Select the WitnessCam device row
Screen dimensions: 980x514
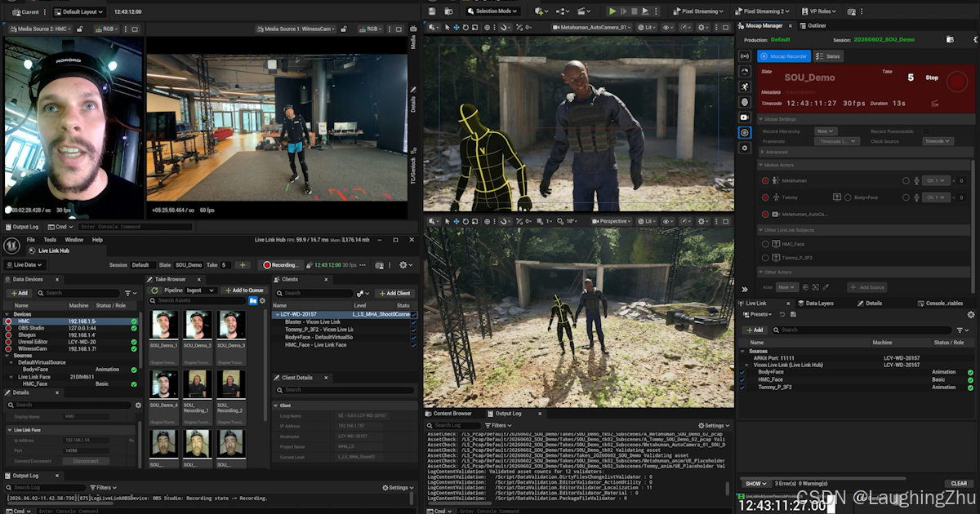[x=70, y=348]
